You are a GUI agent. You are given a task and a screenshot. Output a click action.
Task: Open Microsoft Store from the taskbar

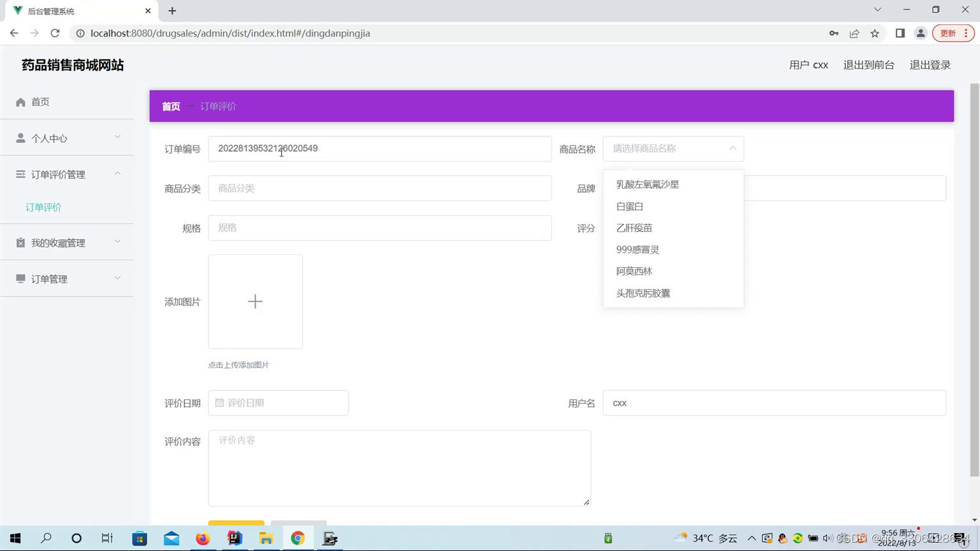139,538
